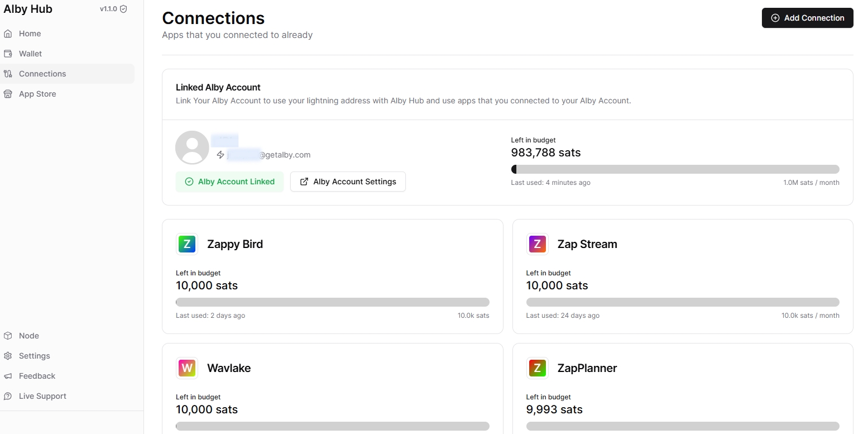Open the Home page
Viewport: 868px width, 434px height.
click(30, 34)
